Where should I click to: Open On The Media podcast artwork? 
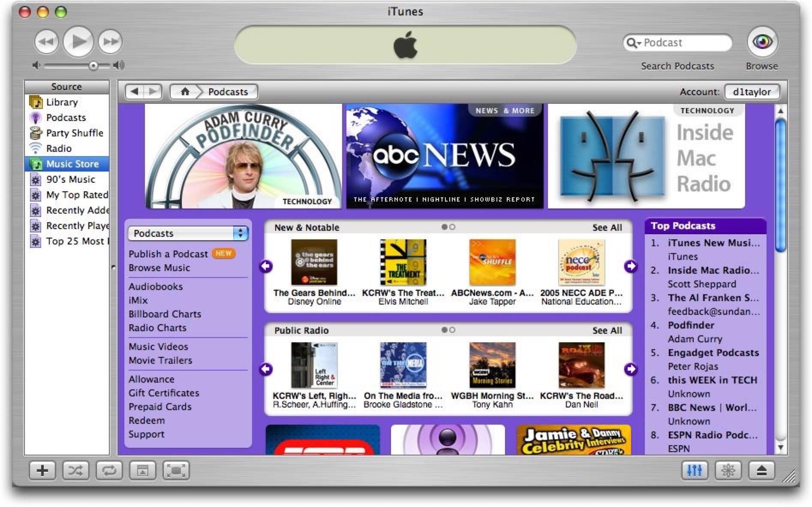click(x=403, y=365)
